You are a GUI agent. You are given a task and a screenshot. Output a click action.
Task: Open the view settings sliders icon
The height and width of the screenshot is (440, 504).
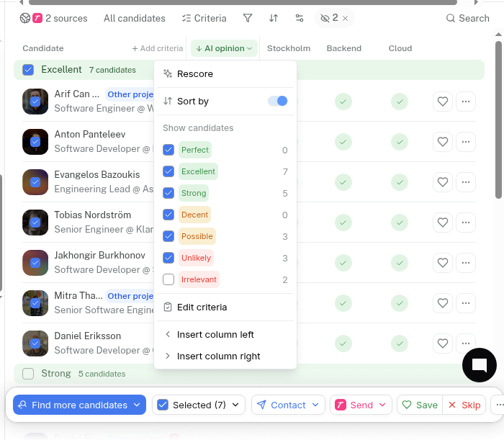(300, 18)
